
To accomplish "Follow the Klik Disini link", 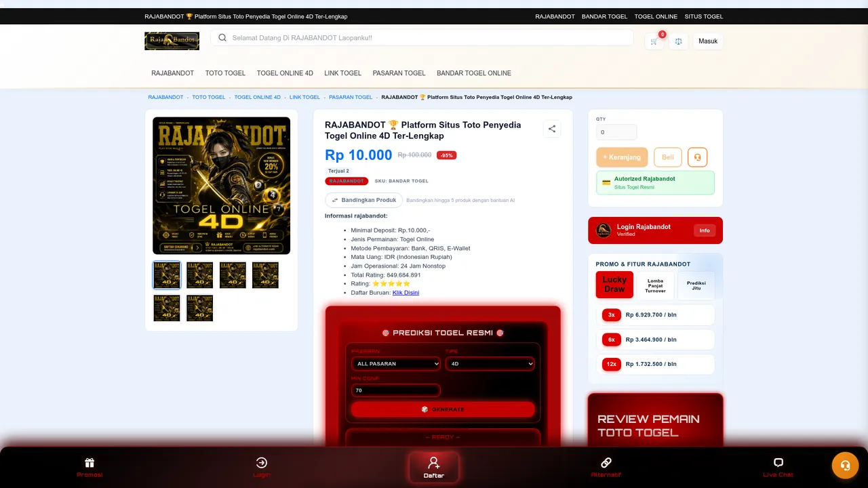I will tap(406, 292).
